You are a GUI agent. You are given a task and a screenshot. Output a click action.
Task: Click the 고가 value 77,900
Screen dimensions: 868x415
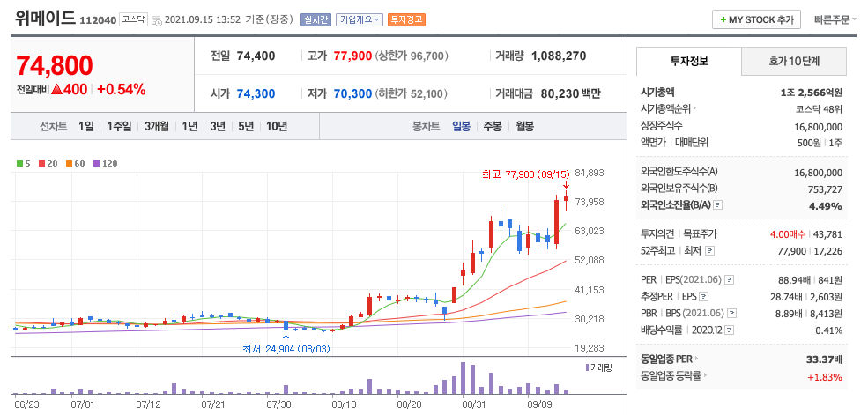pyautogui.click(x=352, y=56)
